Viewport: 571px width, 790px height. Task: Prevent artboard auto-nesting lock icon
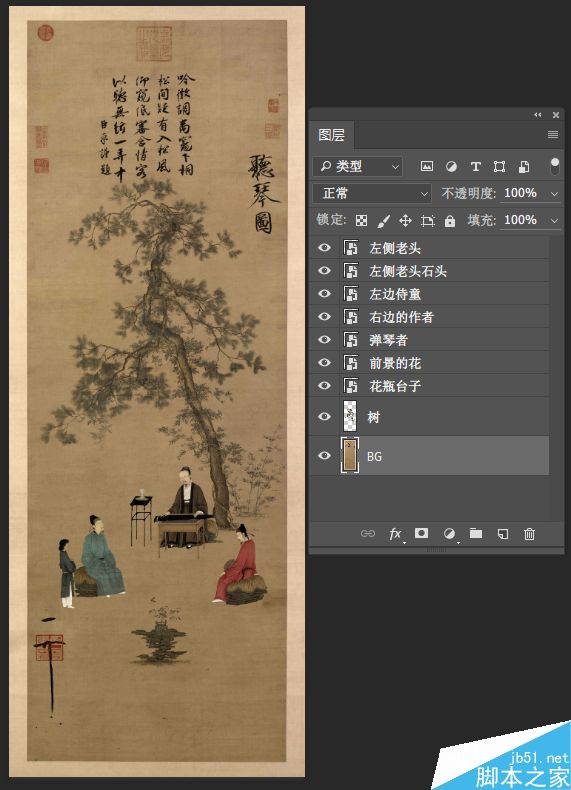pyautogui.click(x=428, y=221)
